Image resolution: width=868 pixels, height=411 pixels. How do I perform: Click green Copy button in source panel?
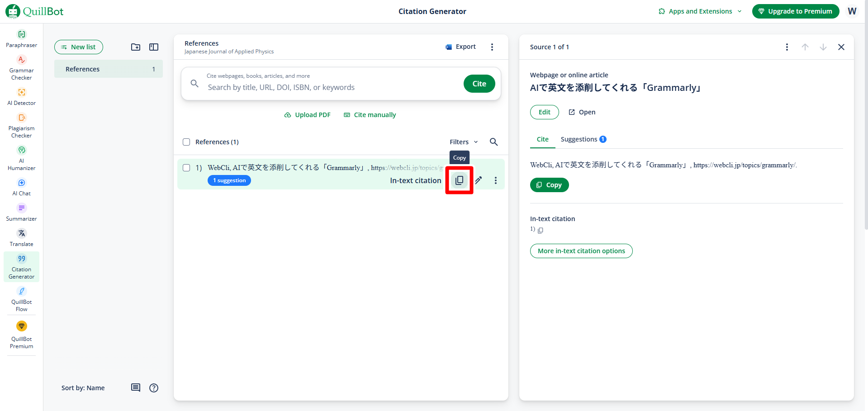coord(550,185)
